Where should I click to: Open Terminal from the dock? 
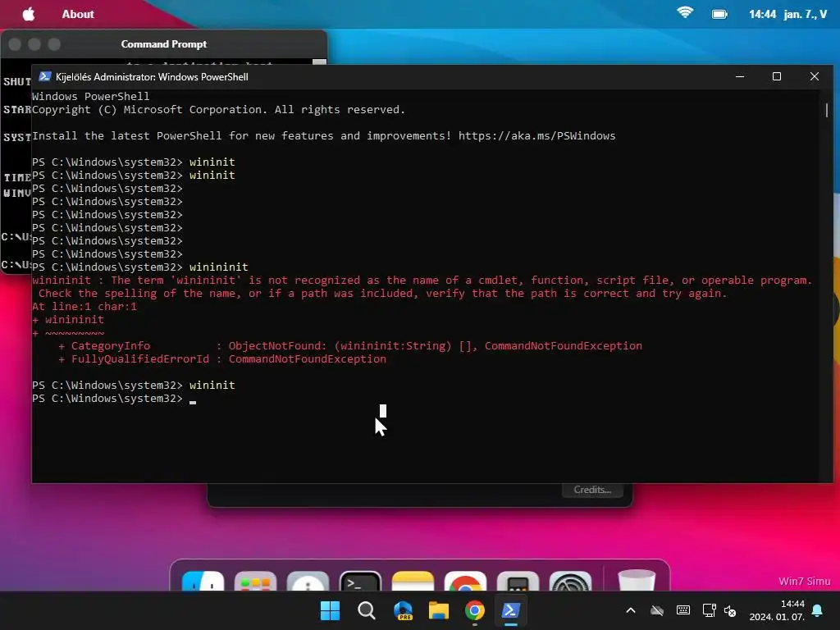[361, 581]
